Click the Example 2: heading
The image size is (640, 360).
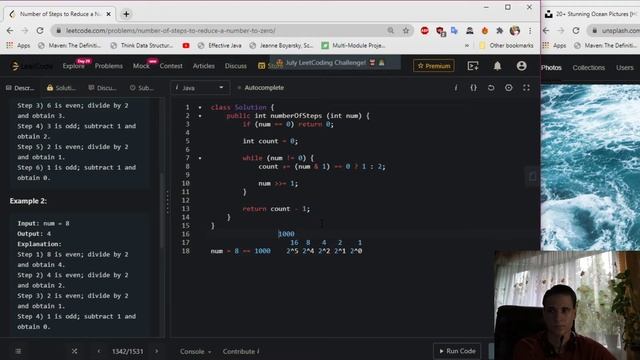coord(28,201)
